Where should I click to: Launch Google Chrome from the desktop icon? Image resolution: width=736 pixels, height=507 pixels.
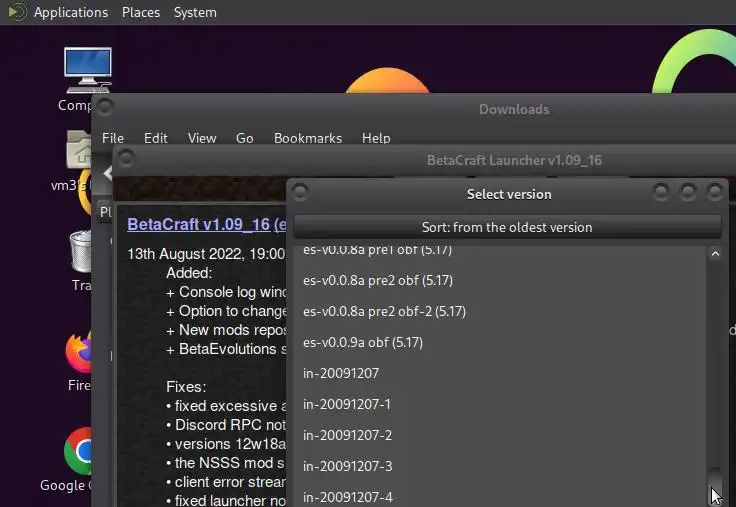pos(78,451)
